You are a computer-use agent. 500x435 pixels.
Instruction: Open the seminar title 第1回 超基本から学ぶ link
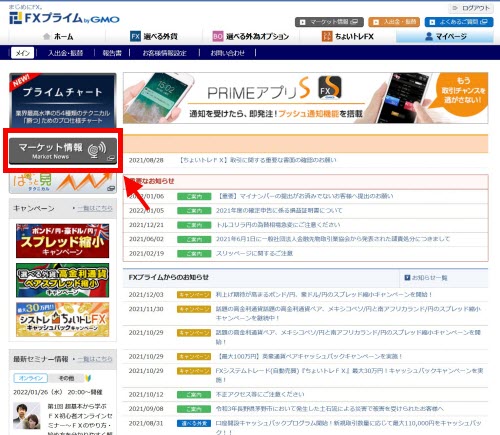[x=80, y=419]
